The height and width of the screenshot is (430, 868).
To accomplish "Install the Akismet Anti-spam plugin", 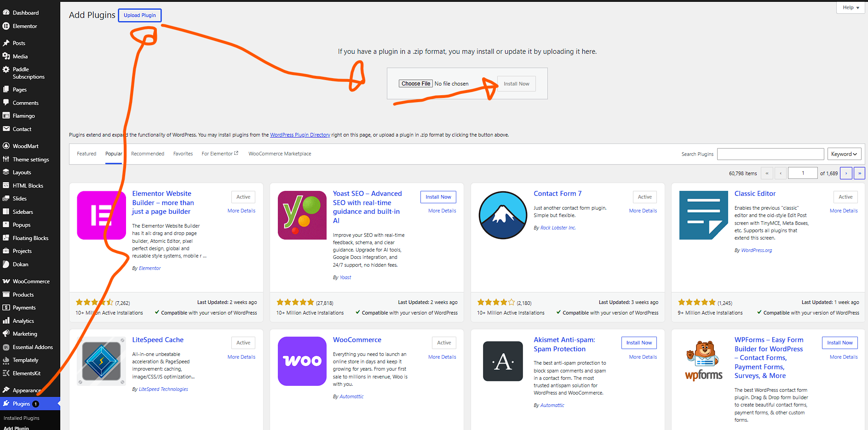I will [639, 343].
